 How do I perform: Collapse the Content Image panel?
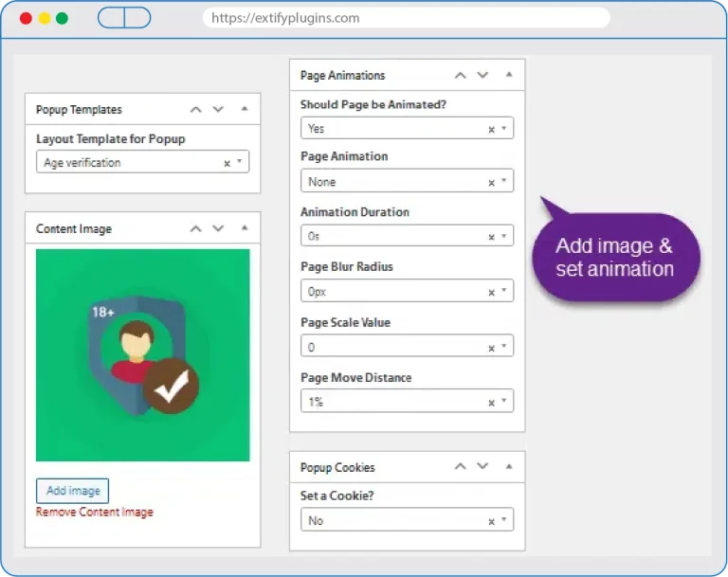pos(245,228)
